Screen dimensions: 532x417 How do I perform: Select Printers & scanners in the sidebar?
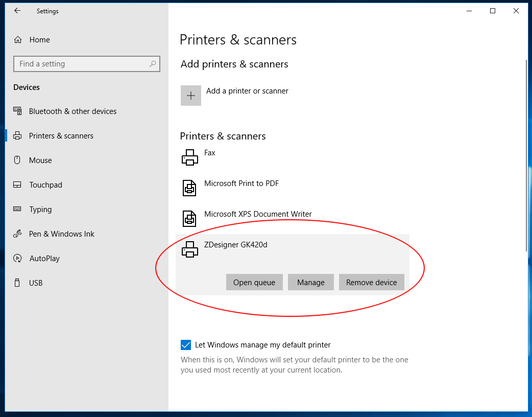point(61,135)
